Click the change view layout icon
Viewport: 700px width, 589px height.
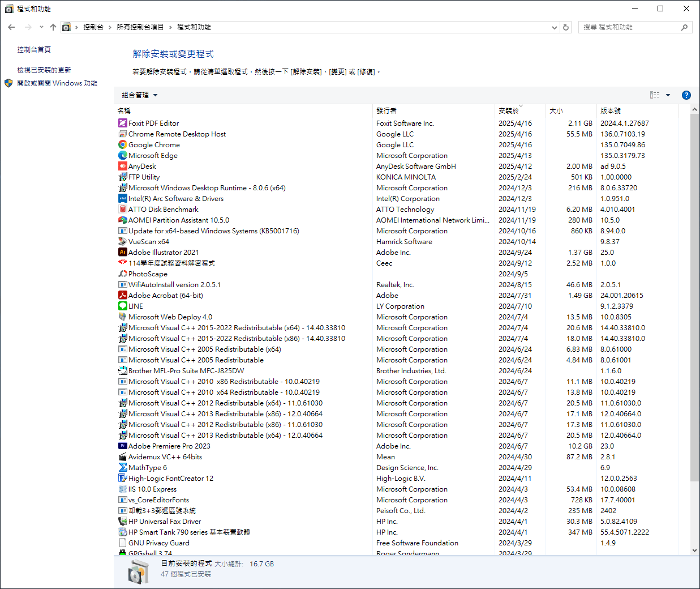(x=655, y=95)
